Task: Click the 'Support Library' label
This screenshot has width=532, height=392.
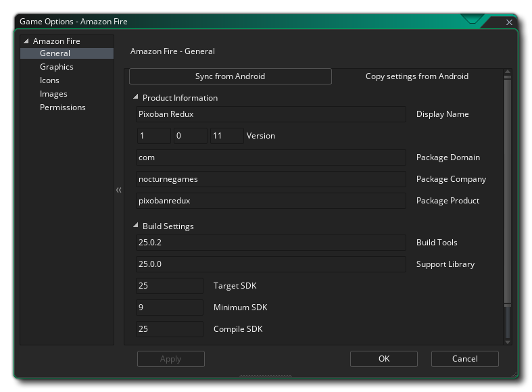Action: [x=445, y=264]
